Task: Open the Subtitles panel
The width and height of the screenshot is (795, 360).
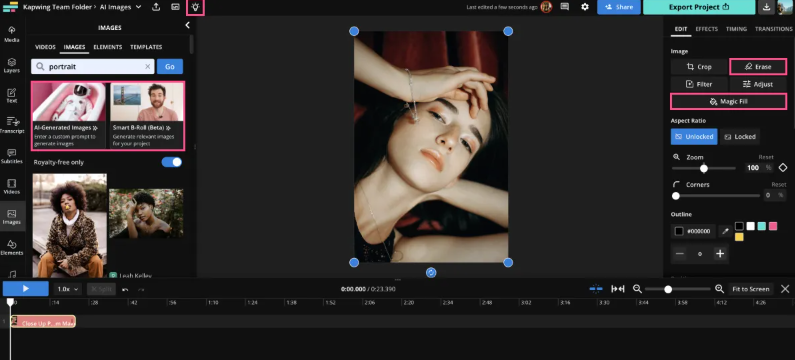Action: [x=12, y=156]
